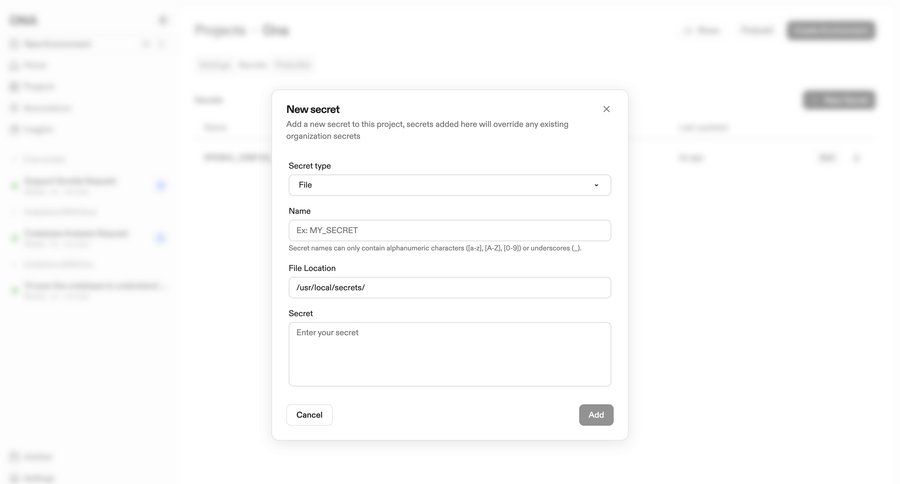This screenshot has height=484, width=900.
Task: Focus the File Location field
Action: click(449, 287)
